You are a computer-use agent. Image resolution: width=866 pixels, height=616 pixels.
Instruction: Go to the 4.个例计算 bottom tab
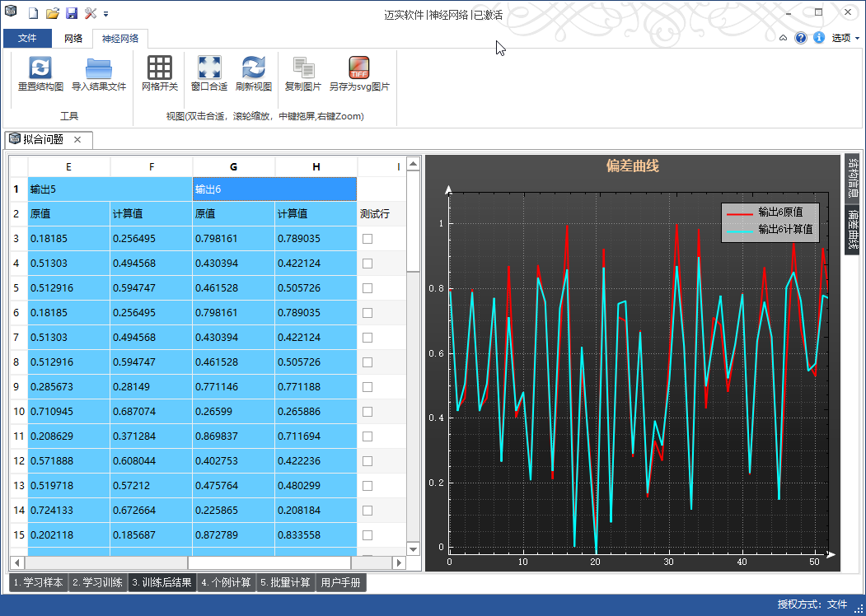(227, 583)
